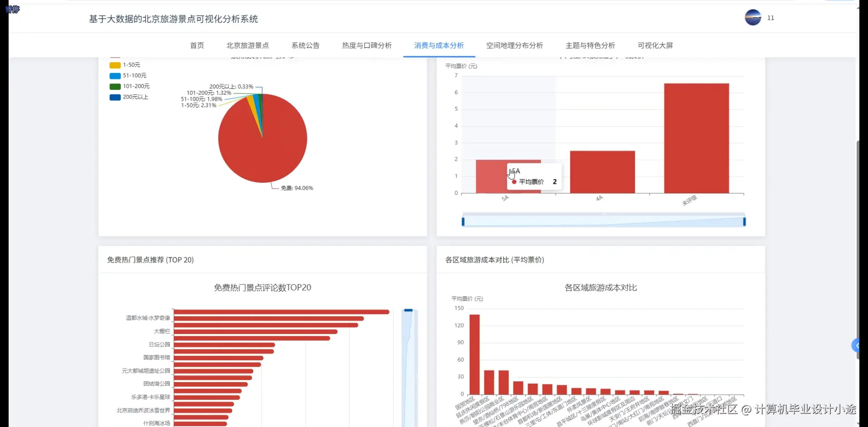Switch to the 热度与口碑分析 tab
This screenshot has height=427, width=868.
click(366, 45)
